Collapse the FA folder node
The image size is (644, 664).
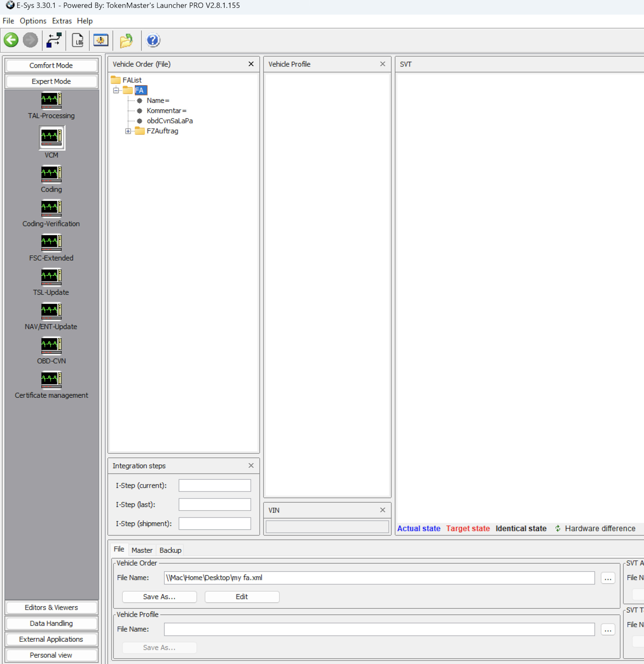pos(116,90)
